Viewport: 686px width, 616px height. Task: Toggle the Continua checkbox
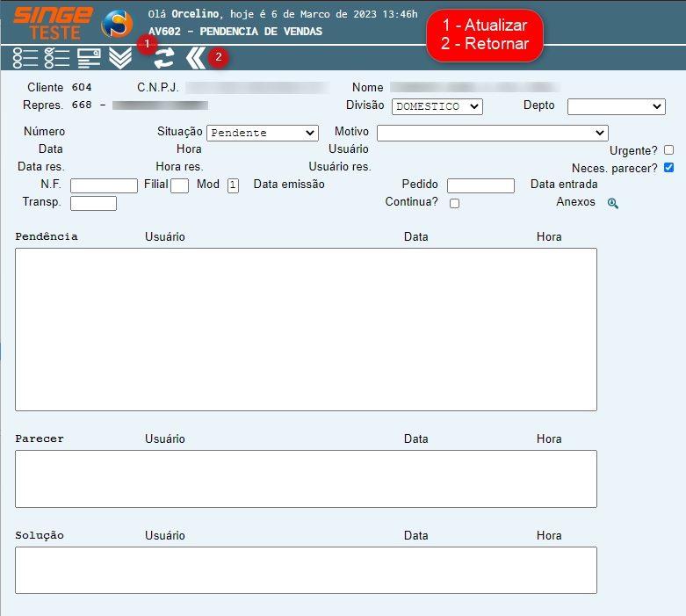(x=454, y=203)
